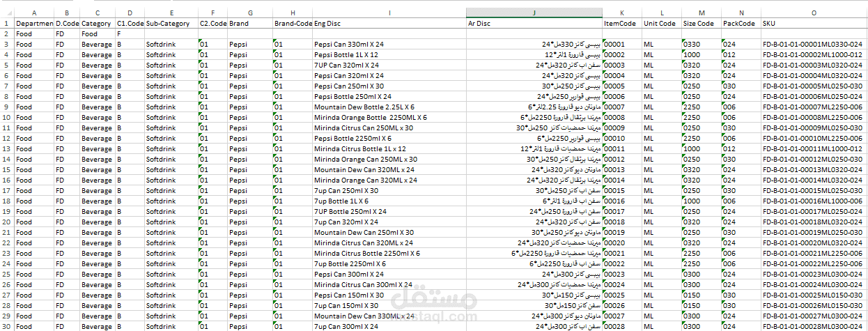Click cell 'Mirinda Citrus Bottle 1L x 12'
The height and width of the screenshot is (331, 868).
click(389, 148)
